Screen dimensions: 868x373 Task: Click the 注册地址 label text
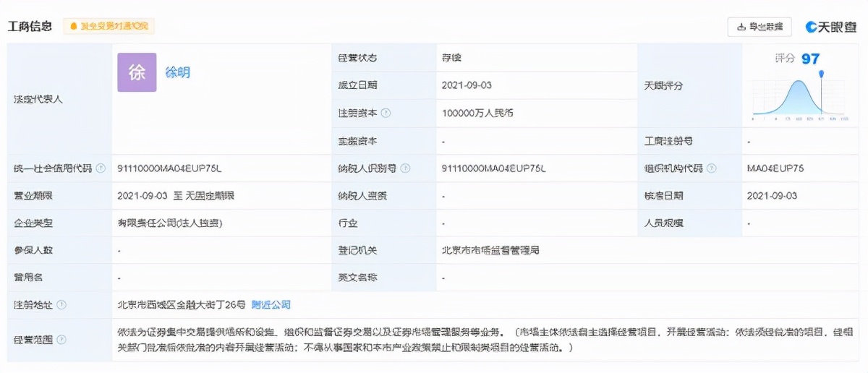(33, 305)
